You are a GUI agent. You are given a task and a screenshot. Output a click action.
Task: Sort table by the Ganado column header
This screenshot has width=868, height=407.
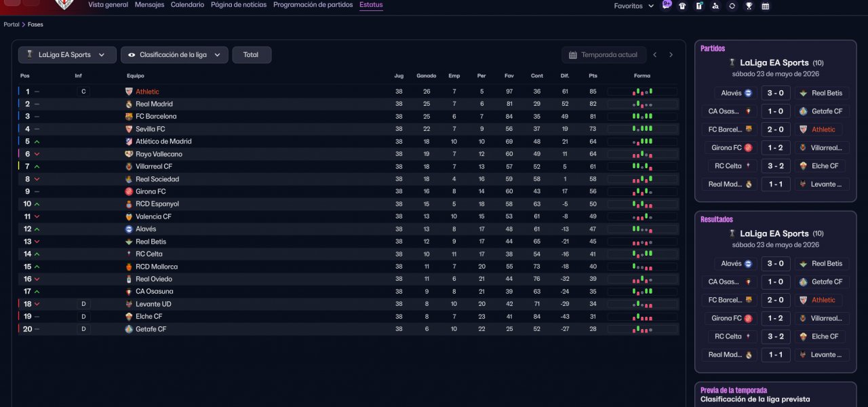point(427,76)
